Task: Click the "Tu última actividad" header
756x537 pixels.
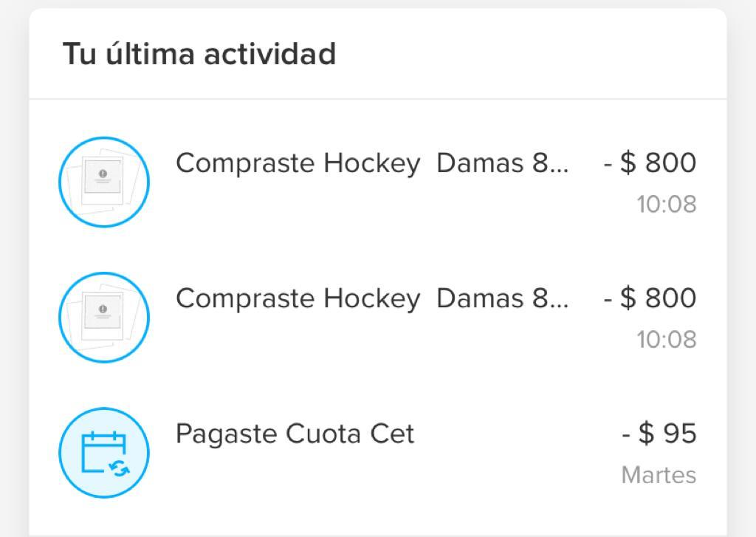Action: (x=199, y=55)
